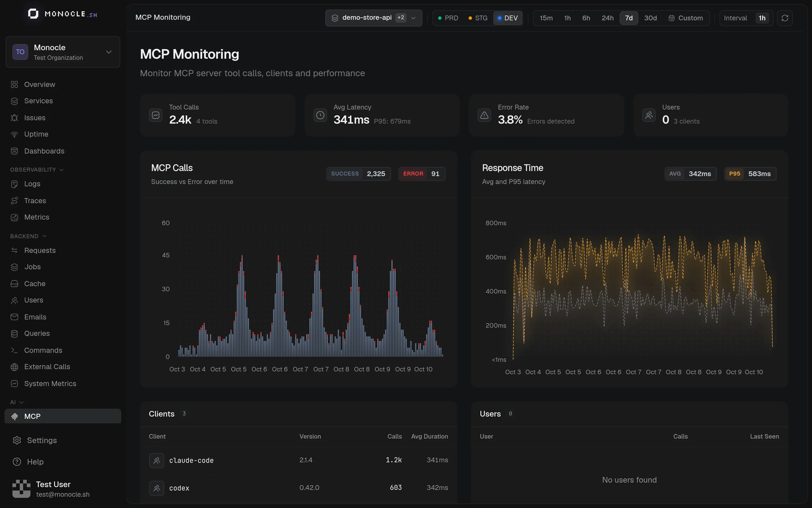Open the Jobs menu item

32,267
